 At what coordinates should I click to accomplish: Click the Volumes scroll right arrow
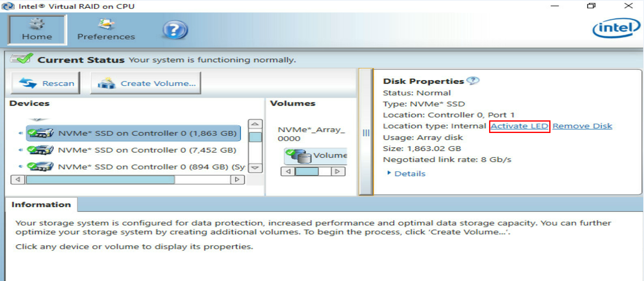[337, 171]
